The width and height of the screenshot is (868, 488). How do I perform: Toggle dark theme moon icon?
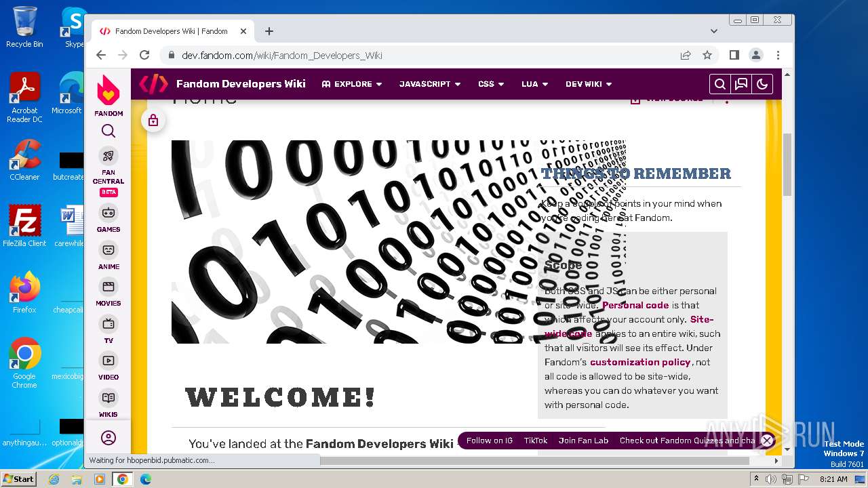[x=762, y=84]
